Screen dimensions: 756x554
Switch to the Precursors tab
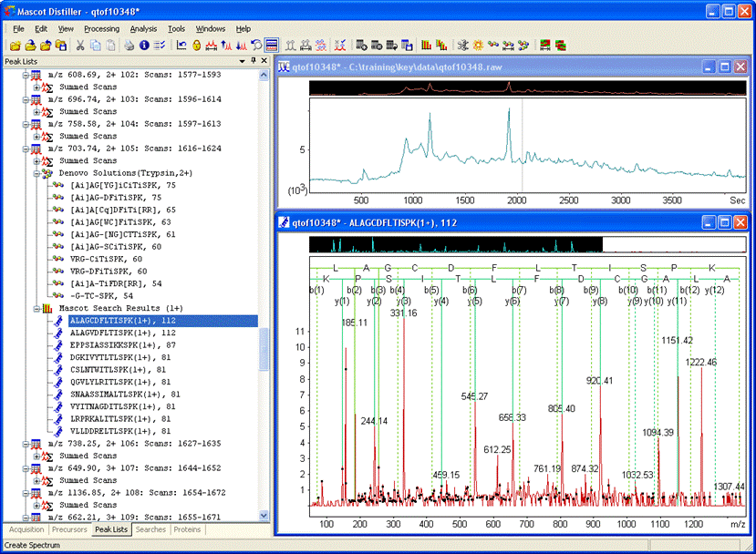69,529
